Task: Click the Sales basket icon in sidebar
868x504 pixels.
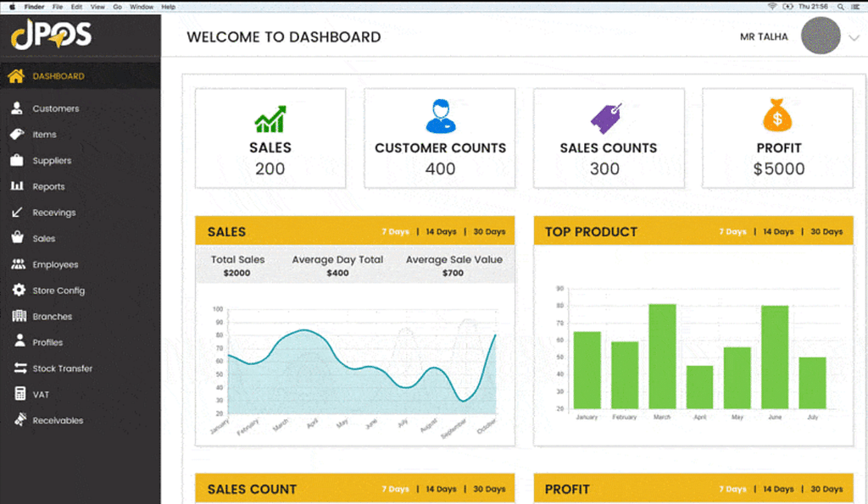Action: coord(16,238)
